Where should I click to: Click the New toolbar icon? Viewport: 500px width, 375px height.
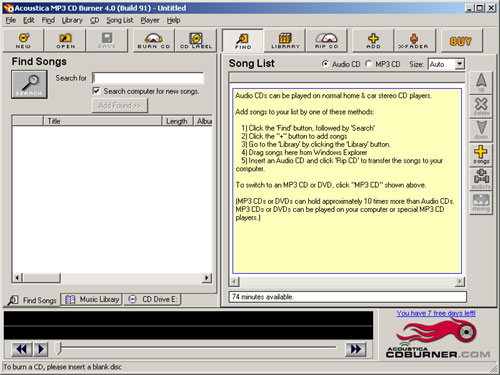click(x=23, y=41)
